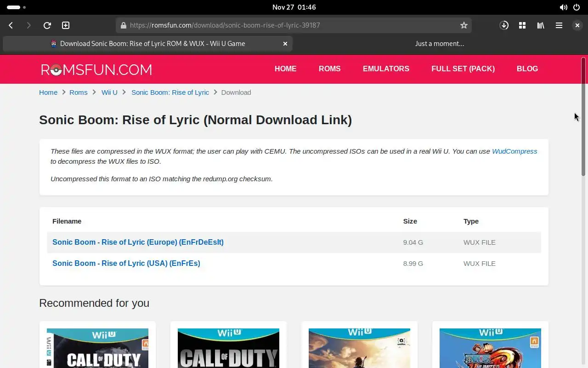Screen dimensions: 588x368
Task: Click WUX FILE type in USA row
Action: (480, 264)
